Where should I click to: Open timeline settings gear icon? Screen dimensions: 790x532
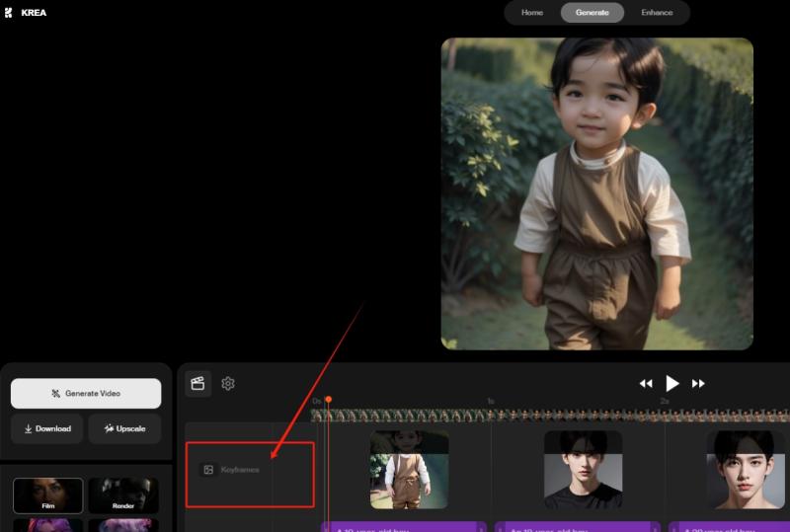[228, 384]
